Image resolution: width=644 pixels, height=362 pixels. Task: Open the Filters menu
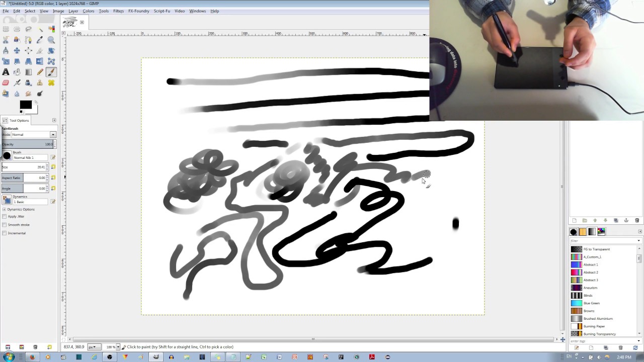point(118,11)
